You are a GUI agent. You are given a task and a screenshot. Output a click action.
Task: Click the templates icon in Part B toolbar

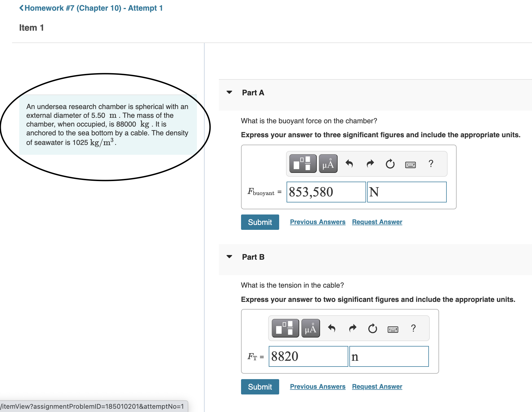click(285, 328)
